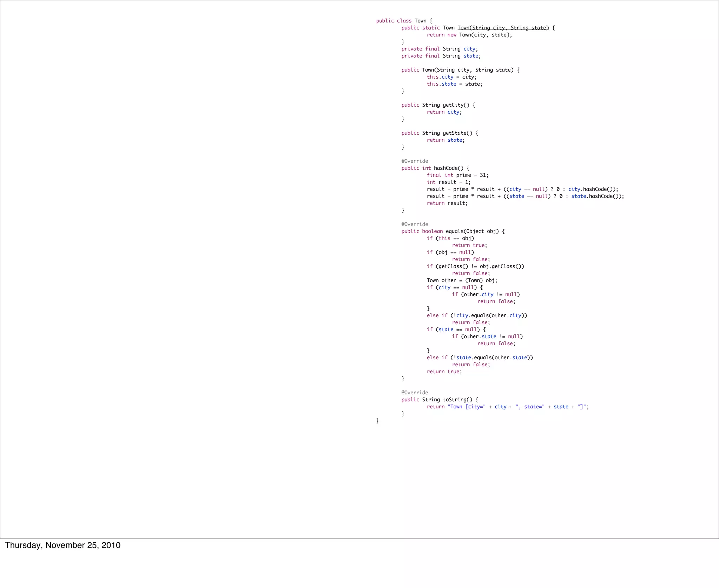719x588 pixels.
Task: Click the underlined 'Town(String city, String state)' signature
Action: tap(503, 28)
